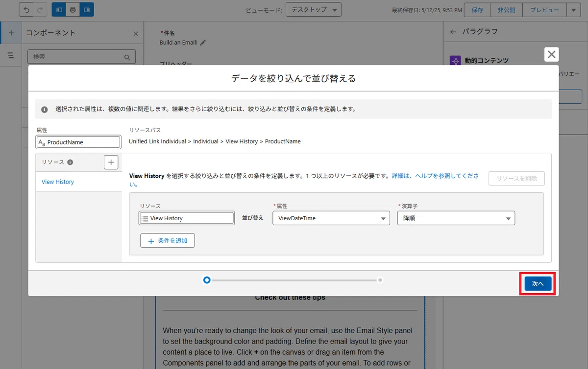Click the パラグラフ panel heading
Viewport: 588px width, 369px height.
480,32
